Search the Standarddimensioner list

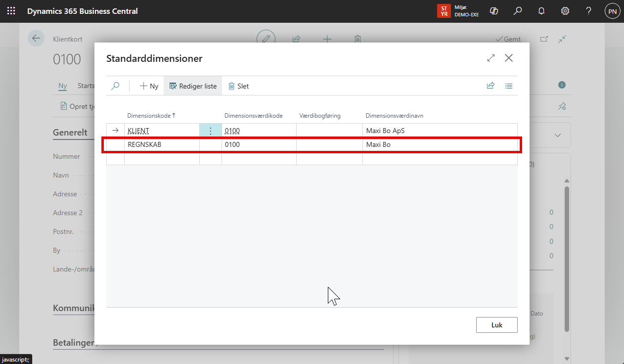pyautogui.click(x=115, y=86)
